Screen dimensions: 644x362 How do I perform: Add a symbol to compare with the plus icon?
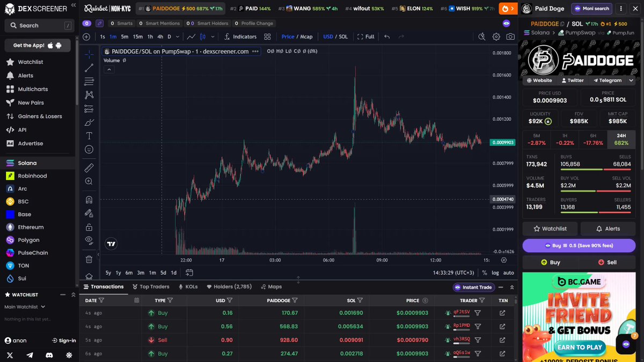point(86,36)
